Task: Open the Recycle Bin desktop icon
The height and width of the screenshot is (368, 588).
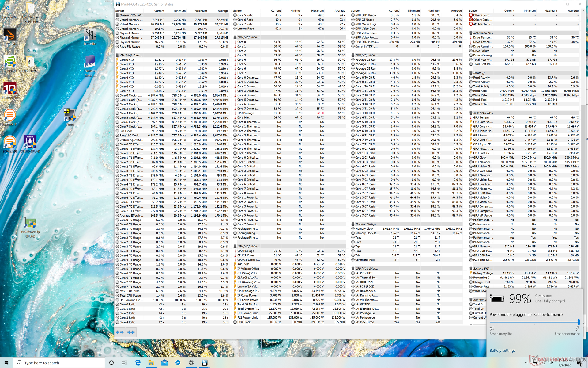Action: [x=10, y=11]
